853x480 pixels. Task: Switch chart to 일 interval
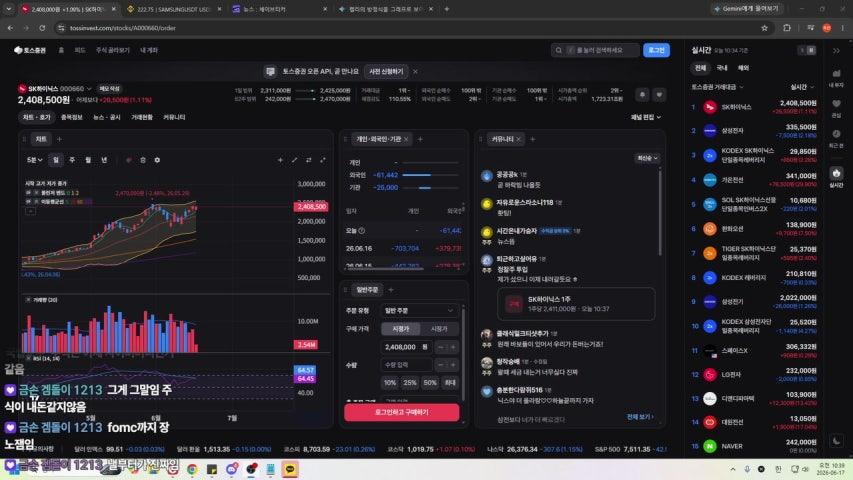[x=55, y=160]
